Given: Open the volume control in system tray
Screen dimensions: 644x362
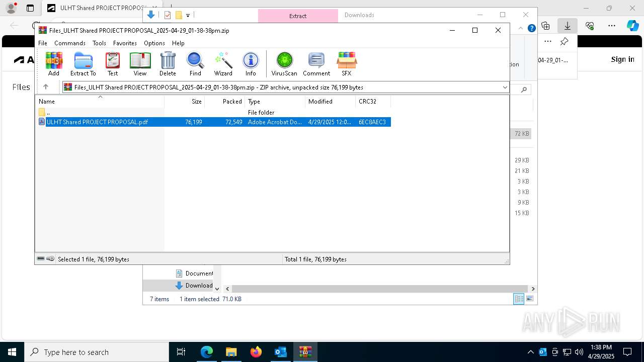Looking at the screenshot, I should 579,352.
